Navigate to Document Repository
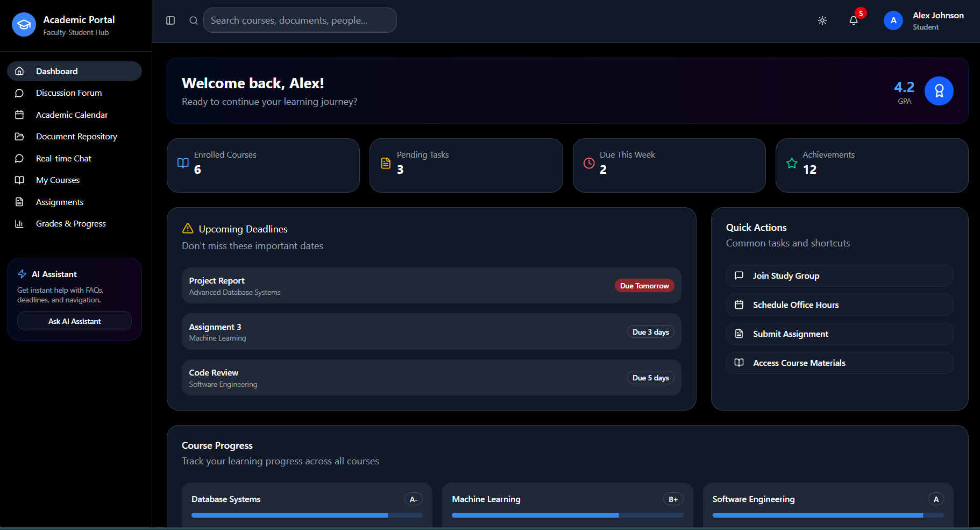Viewport: 980px width, 530px height. click(x=74, y=137)
